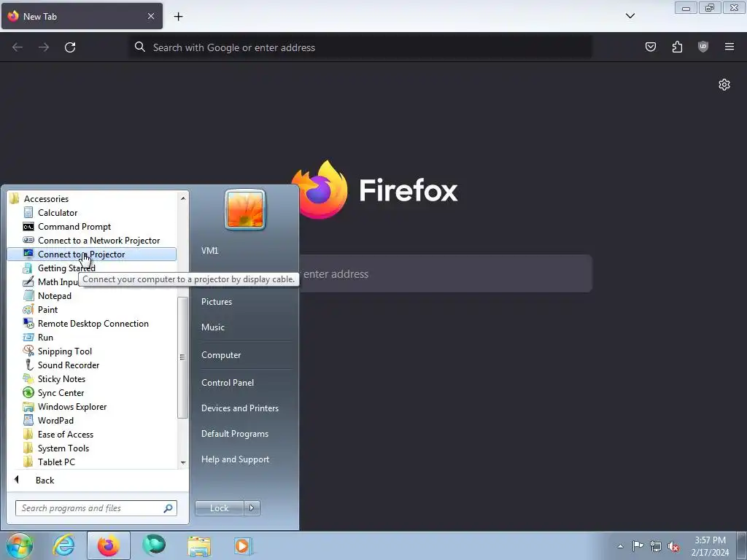
Task: Open Firefox hamburger application menu
Action: click(x=729, y=47)
